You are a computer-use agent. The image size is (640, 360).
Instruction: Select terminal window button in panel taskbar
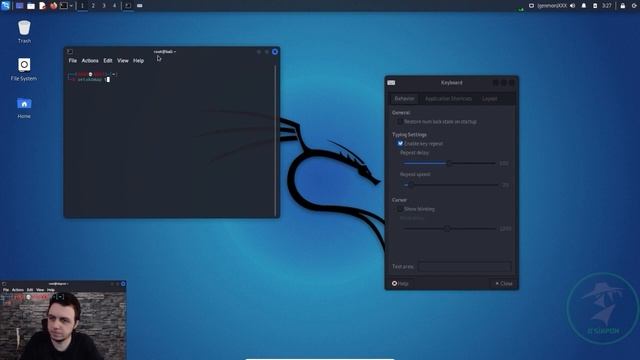coord(128,6)
